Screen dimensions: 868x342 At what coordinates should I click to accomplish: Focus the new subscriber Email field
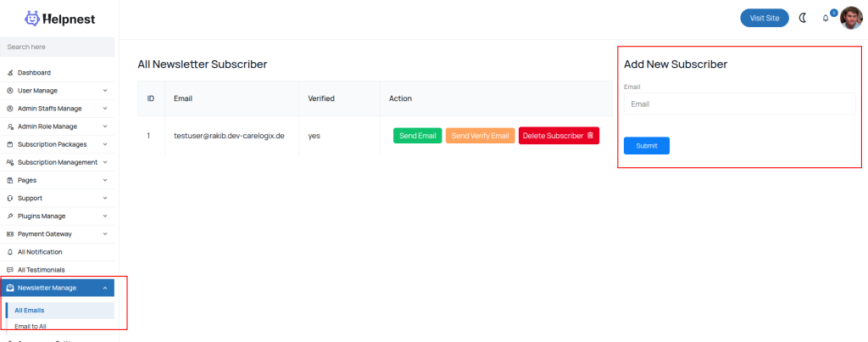point(739,104)
